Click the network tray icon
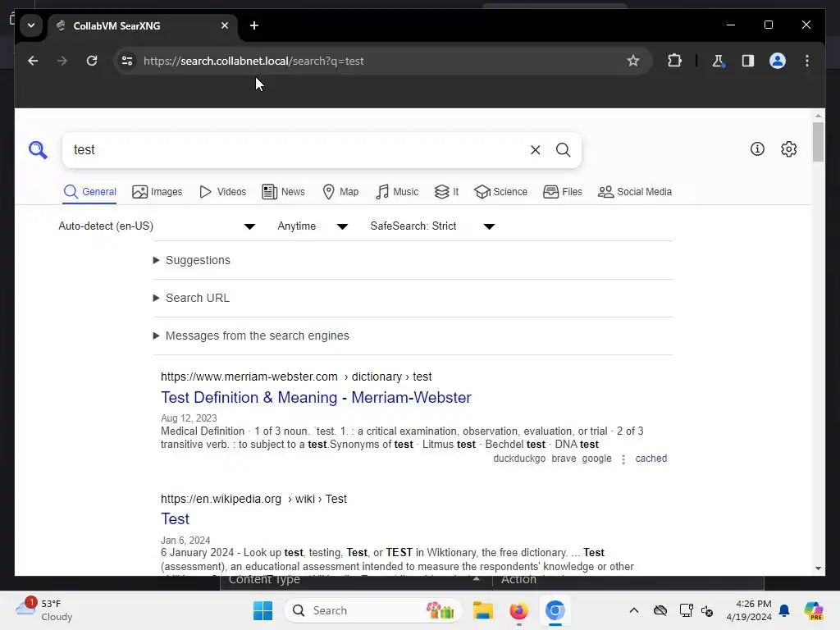The height and width of the screenshot is (630, 840). tap(686, 610)
